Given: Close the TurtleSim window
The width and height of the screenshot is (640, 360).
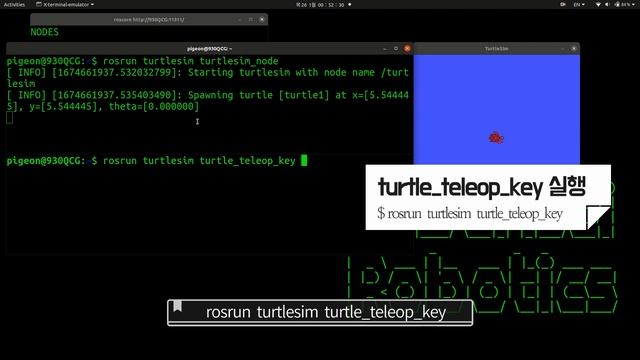Looking at the screenshot, I should [x=573, y=48].
